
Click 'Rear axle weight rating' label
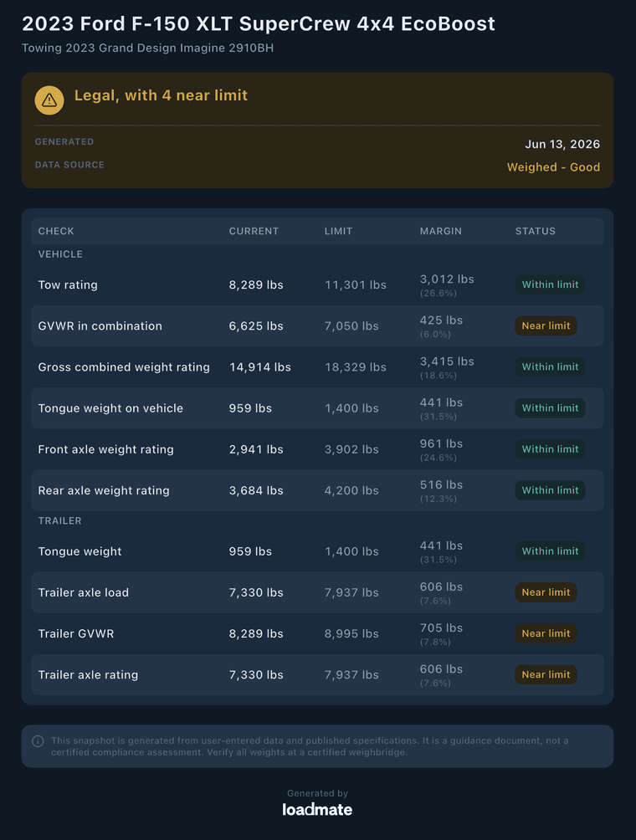(x=104, y=491)
